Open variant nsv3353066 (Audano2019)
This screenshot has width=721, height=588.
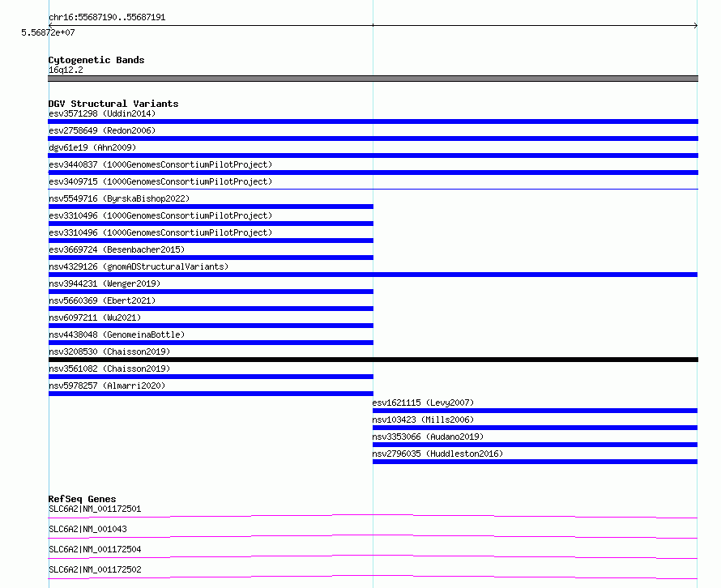[x=428, y=437]
